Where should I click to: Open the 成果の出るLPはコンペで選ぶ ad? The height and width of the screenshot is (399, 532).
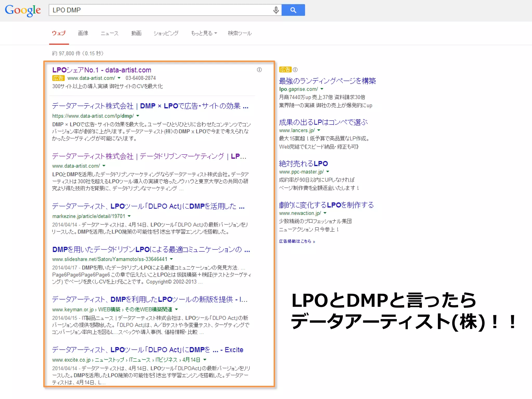click(323, 122)
